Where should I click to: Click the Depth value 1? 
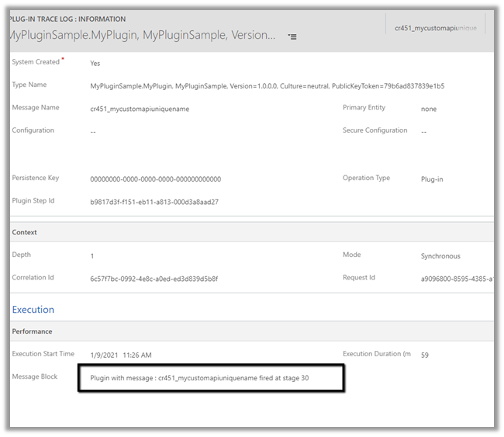click(92, 256)
